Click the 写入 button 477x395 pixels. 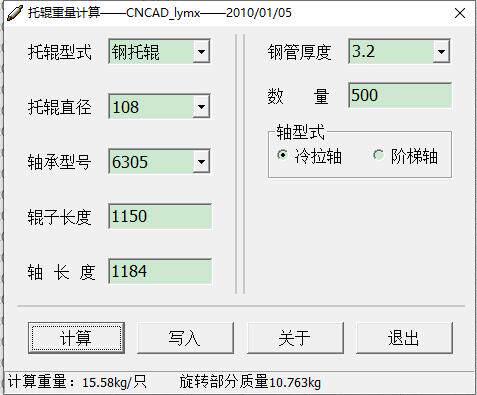click(x=185, y=338)
